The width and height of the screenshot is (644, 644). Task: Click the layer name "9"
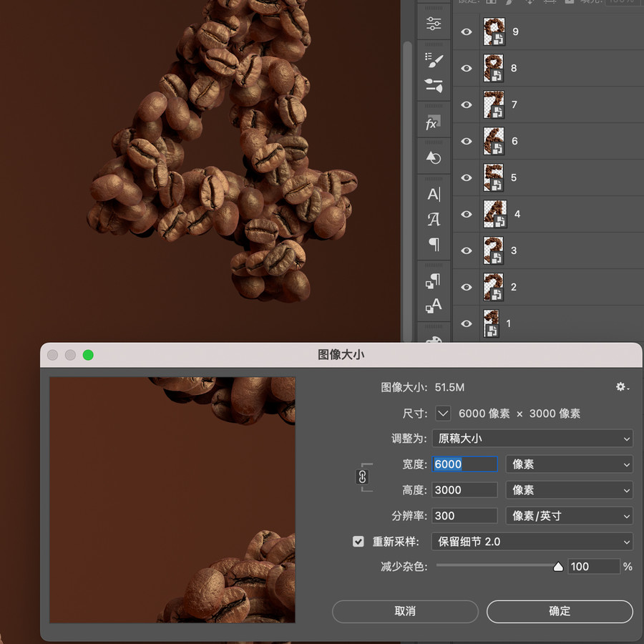point(515,31)
